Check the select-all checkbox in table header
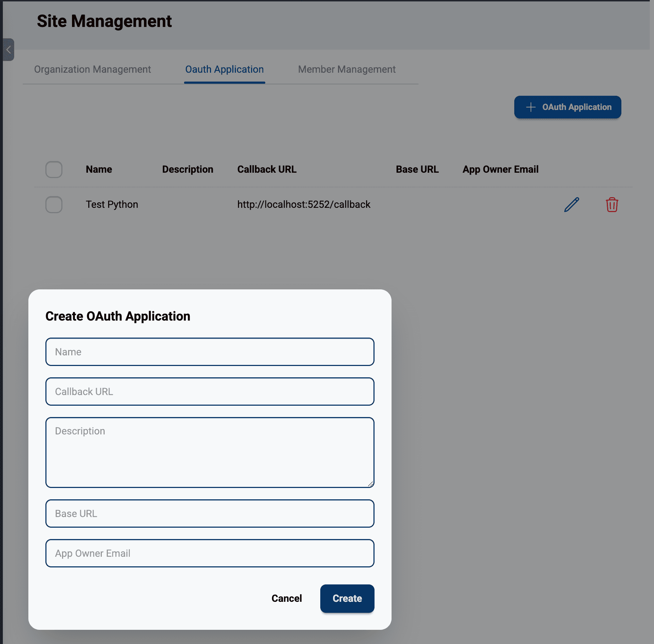The height and width of the screenshot is (644, 654). (54, 170)
